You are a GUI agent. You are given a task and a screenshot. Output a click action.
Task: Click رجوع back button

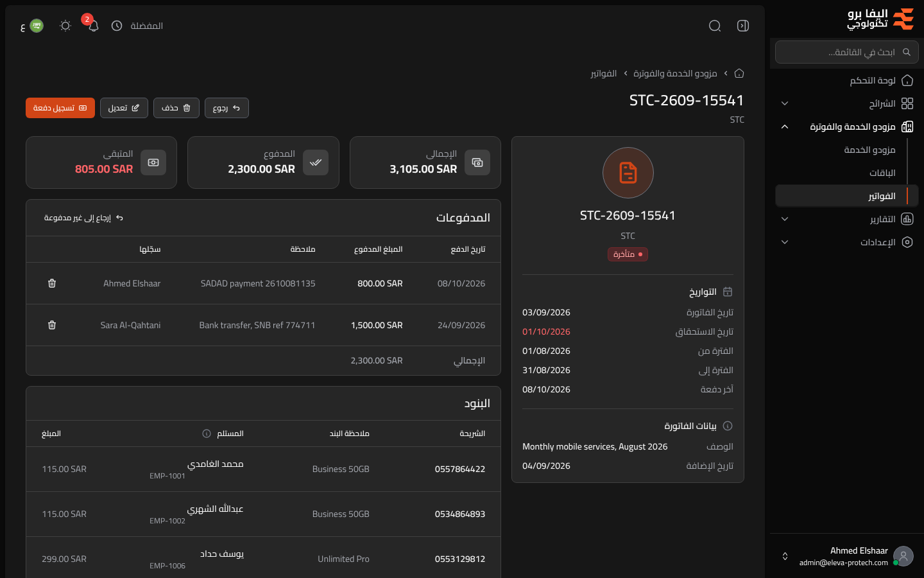227,108
